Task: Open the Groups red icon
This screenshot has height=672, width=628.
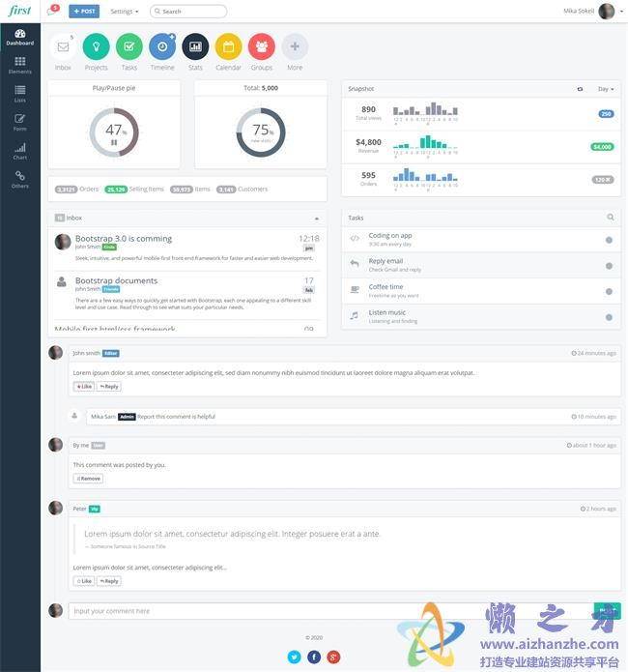Action: point(262,46)
